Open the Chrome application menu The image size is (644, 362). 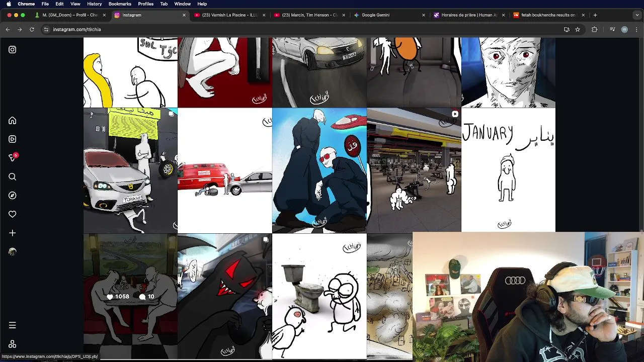click(26, 4)
